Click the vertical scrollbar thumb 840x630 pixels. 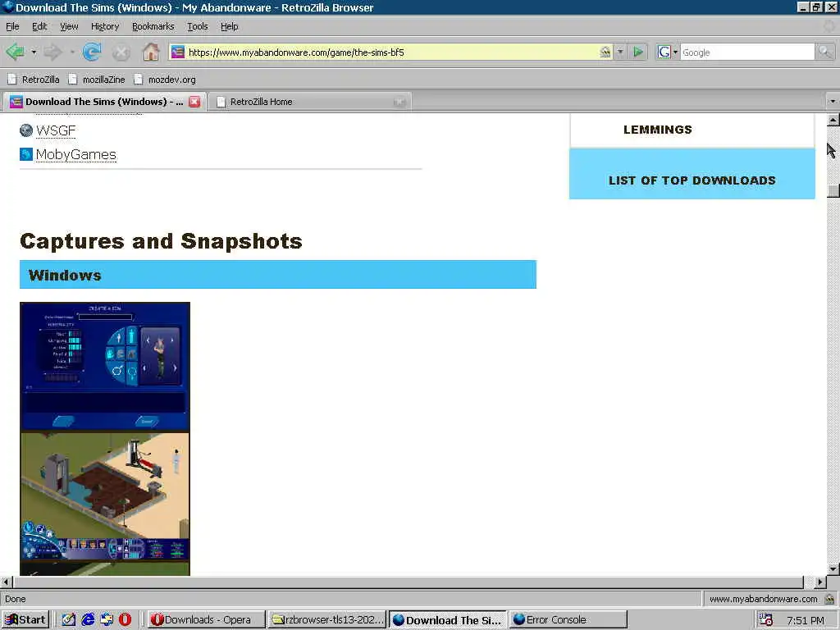(833, 191)
